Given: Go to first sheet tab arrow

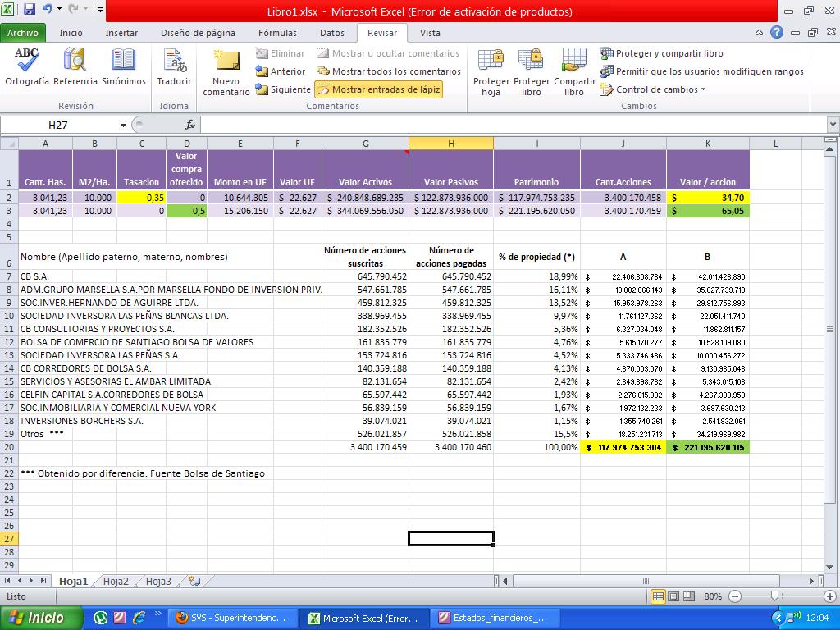Looking at the screenshot, I should click(x=7, y=581).
